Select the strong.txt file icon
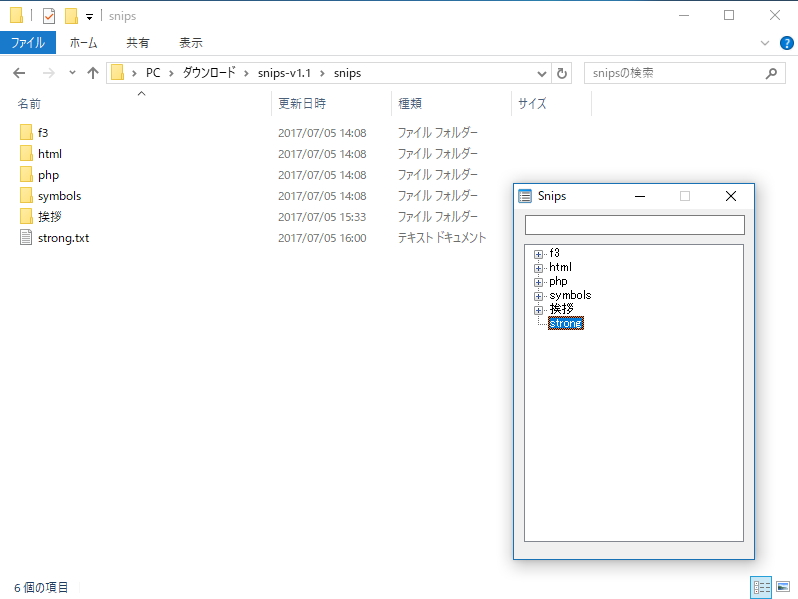The image size is (798, 599). 26,238
